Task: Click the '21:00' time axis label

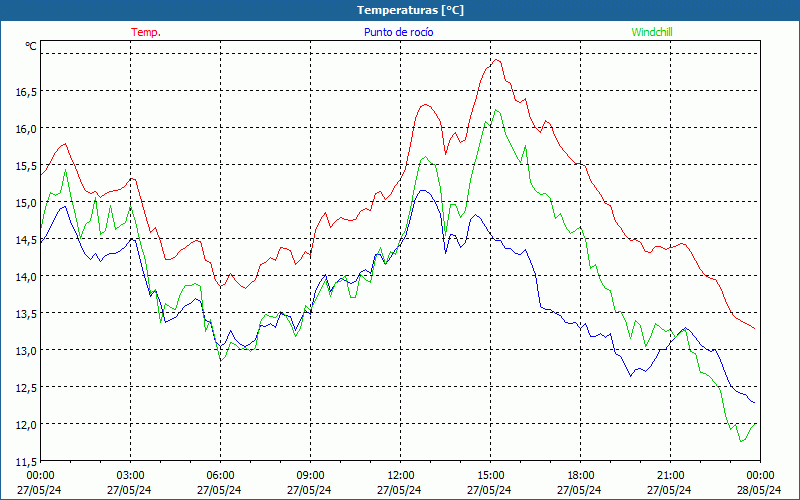Action: [670, 475]
